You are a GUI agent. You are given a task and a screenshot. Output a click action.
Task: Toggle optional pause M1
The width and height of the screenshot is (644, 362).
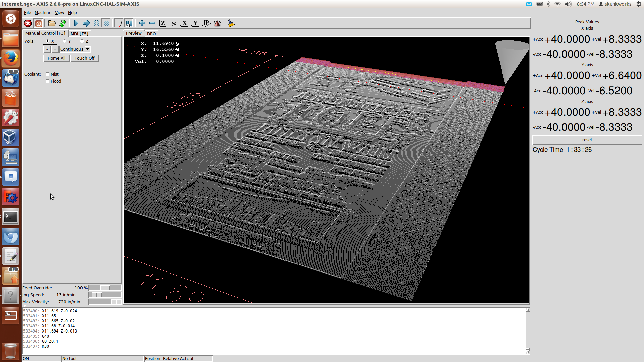click(x=129, y=23)
